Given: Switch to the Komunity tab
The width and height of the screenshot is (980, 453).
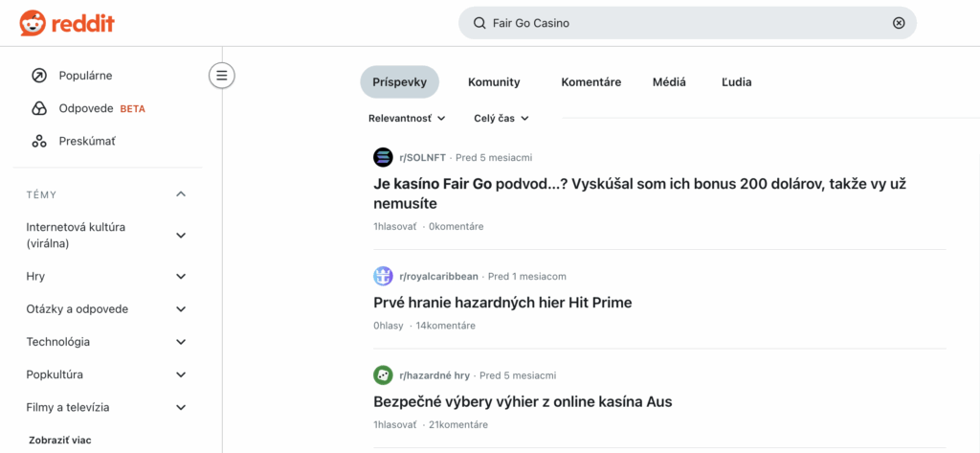Looking at the screenshot, I should click(x=494, y=82).
